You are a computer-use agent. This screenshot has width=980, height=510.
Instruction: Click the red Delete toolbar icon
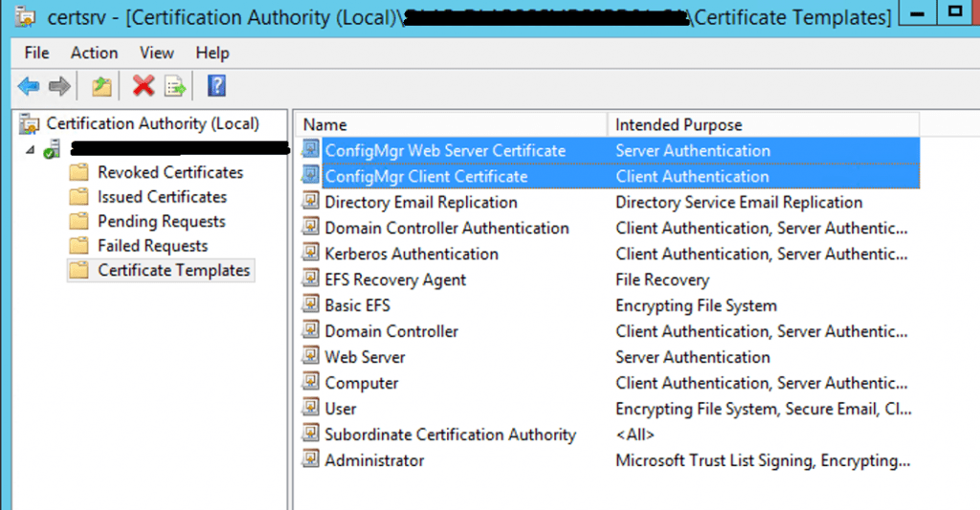(144, 85)
